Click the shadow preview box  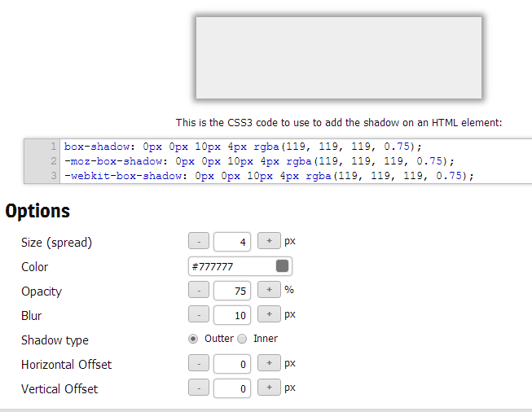pos(339,58)
